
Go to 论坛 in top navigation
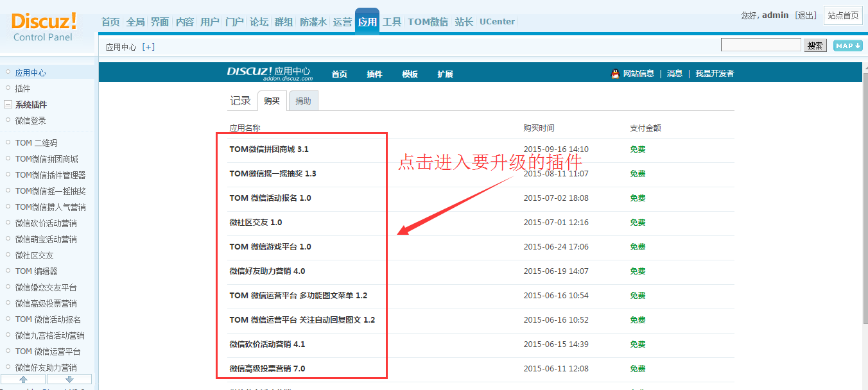(259, 22)
